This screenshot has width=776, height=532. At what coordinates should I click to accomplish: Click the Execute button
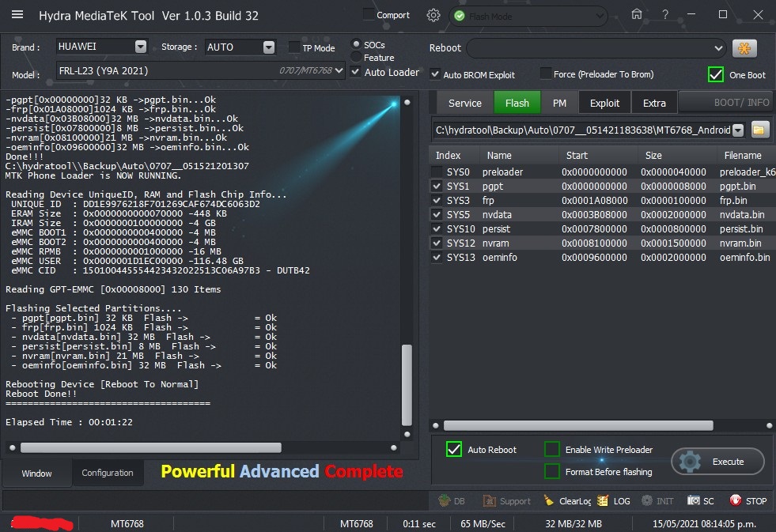point(717,462)
